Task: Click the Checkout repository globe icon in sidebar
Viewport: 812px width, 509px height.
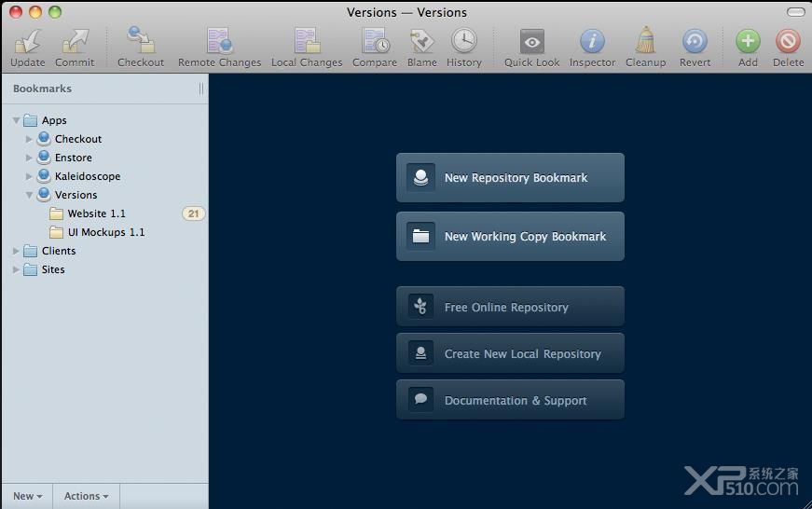Action: tap(44, 138)
